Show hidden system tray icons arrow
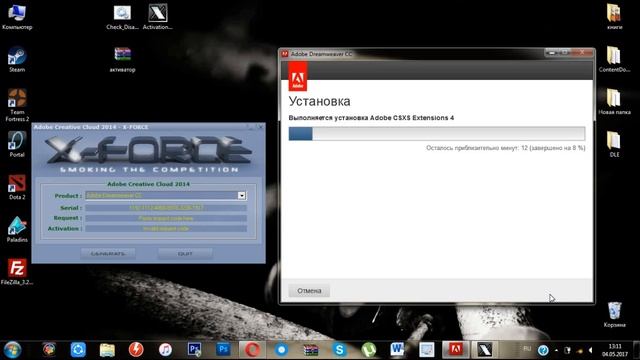Screen dimensions: 640x360 [x=556, y=350]
